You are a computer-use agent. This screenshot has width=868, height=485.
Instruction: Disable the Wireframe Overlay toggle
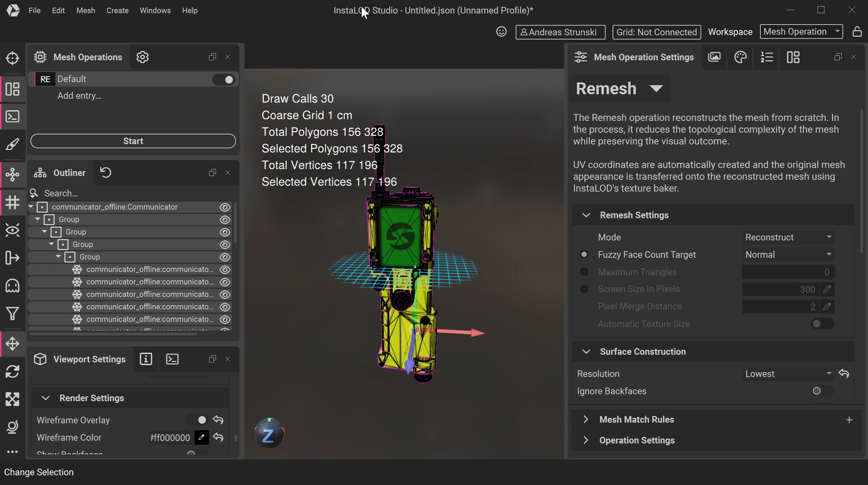tap(197, 420)
